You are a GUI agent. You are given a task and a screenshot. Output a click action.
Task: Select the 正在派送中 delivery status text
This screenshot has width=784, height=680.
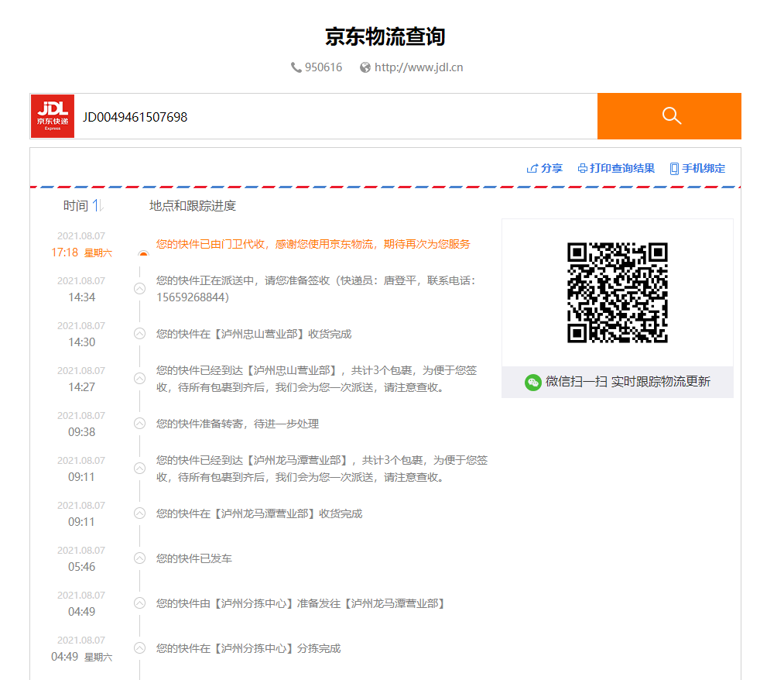pyautogui.click(x=316, y=289)
